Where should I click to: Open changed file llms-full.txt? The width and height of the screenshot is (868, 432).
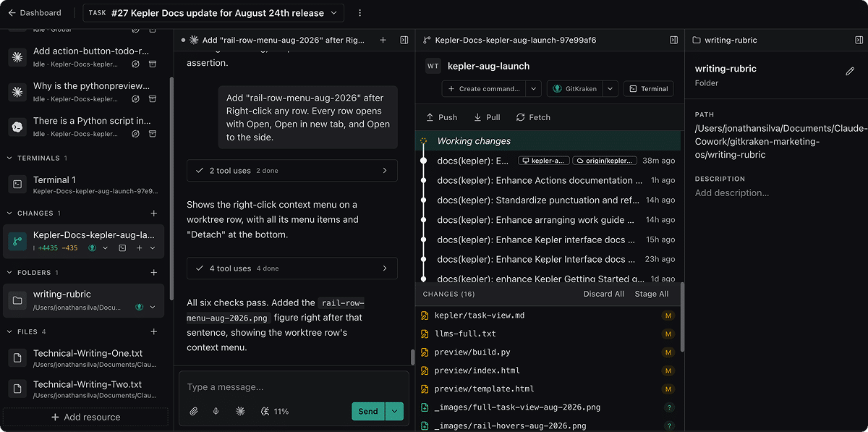pyautogui.click(x=548, y=334)
